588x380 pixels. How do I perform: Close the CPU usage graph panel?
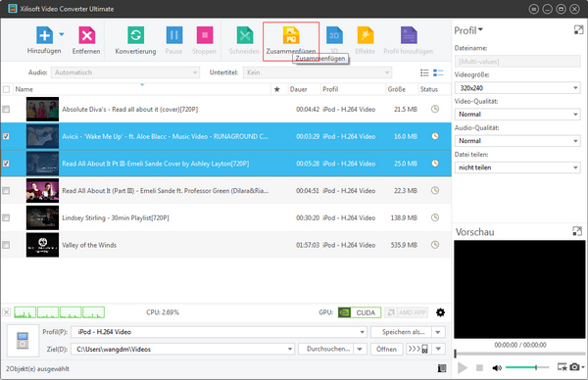coord(7,312)
